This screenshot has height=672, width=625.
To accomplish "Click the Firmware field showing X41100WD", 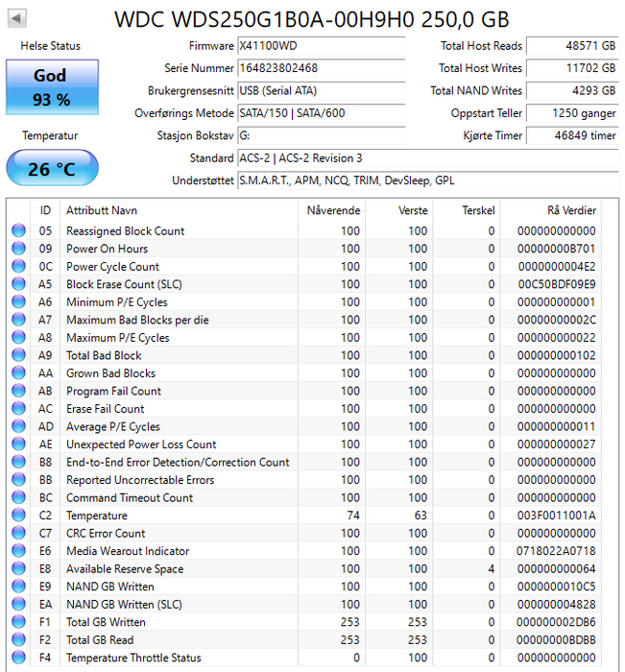I will tap(321, 46).
